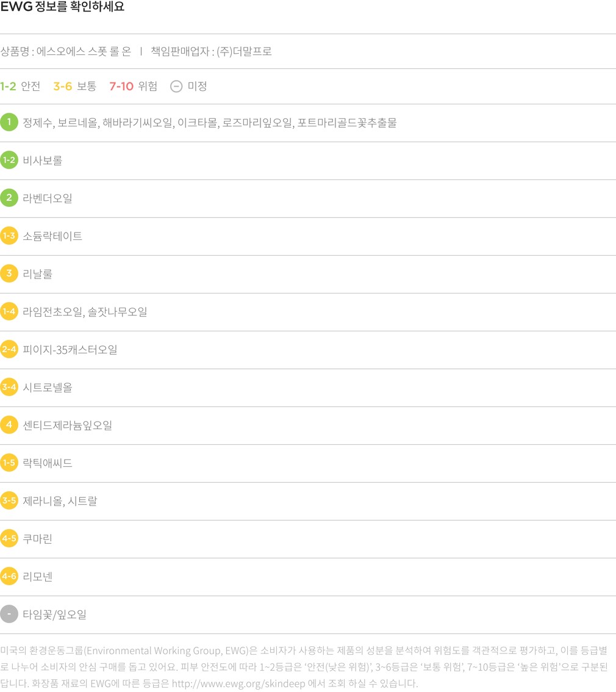This screenshot has width=616, height=692.
Task: Click the yellow grade 3 badge beside 리날룰
Action: [9, 273]
